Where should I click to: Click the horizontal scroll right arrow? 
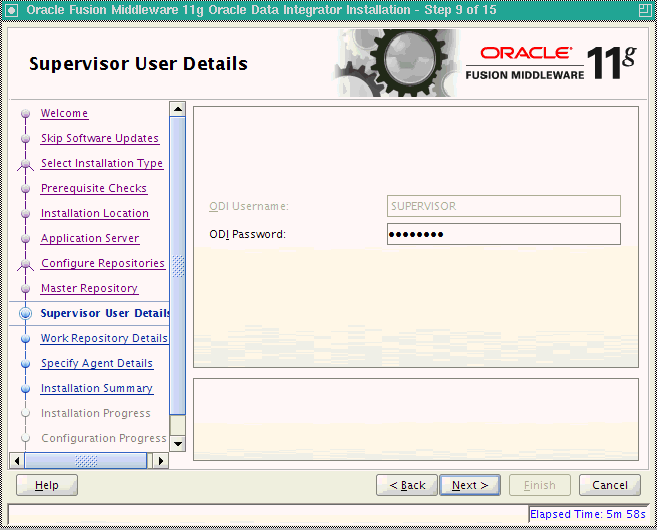pos(161,461)
